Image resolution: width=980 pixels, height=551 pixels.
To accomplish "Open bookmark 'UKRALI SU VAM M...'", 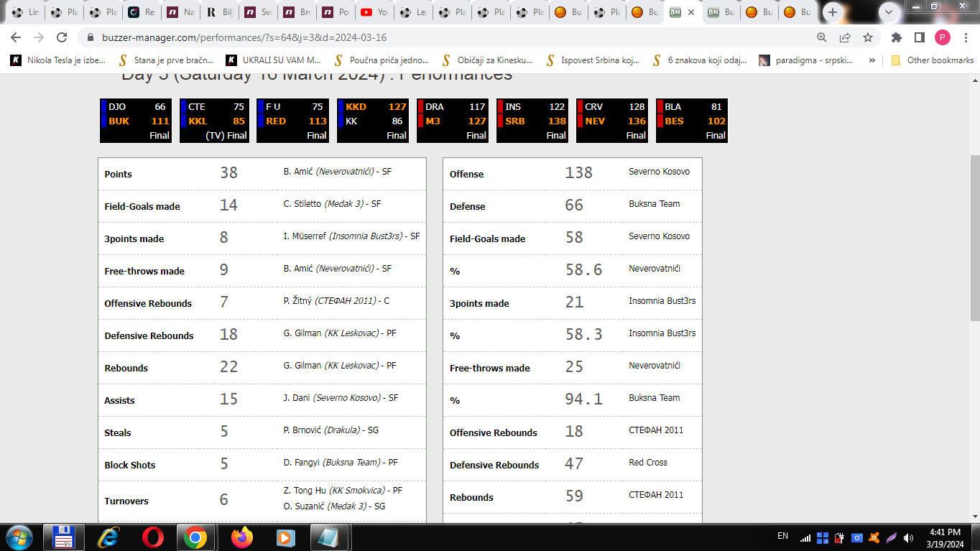I will pyautogui.click(x=274, y=60).
